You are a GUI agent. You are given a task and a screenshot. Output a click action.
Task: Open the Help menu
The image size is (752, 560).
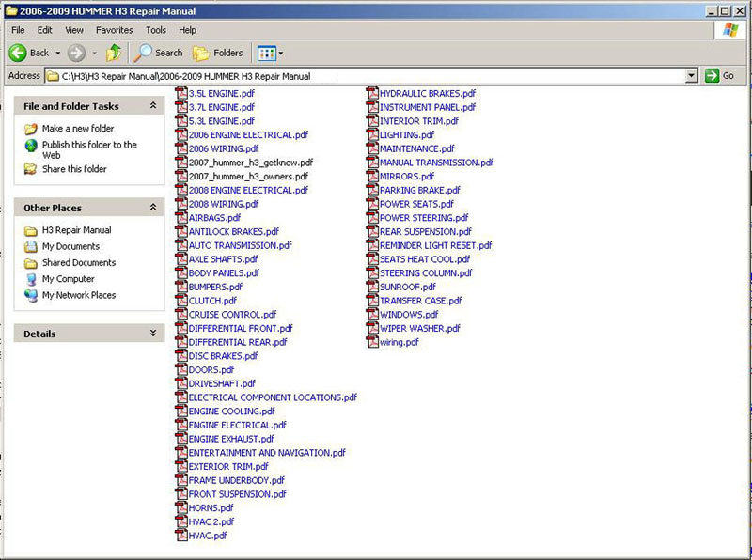click(x=187, y=30)
